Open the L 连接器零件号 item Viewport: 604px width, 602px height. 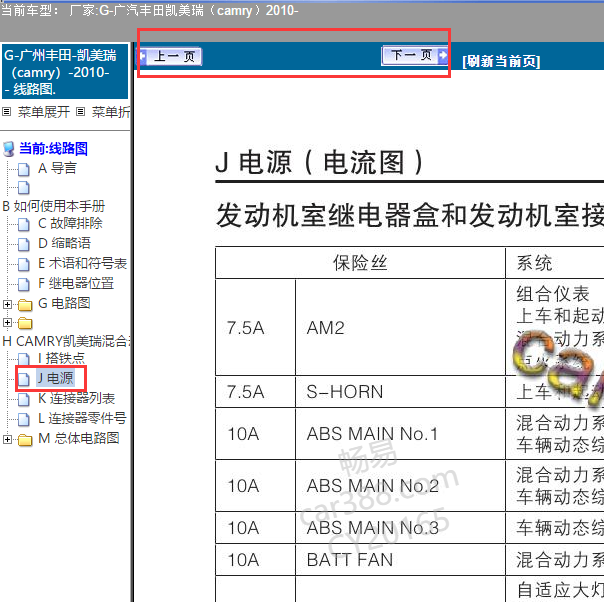(x=82, y=418)
